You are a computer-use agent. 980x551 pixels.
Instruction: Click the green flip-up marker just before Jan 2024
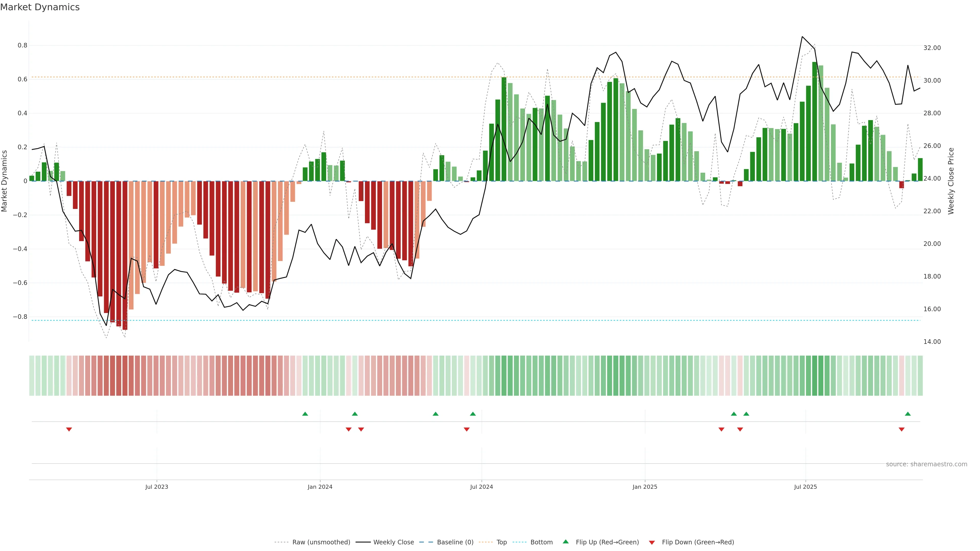tap(305, 414)
